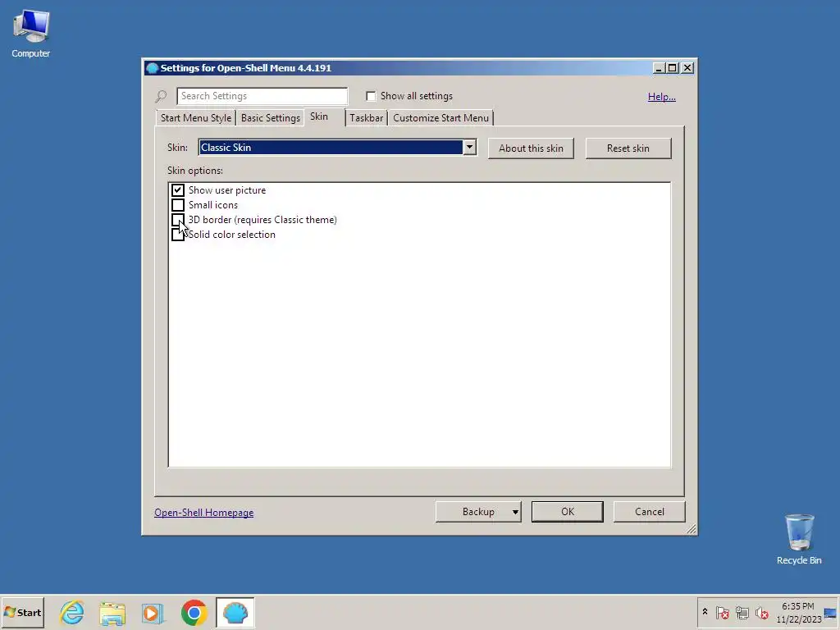Click the search magnifier icon
The image size is (840, 630).
coord(161,97)
